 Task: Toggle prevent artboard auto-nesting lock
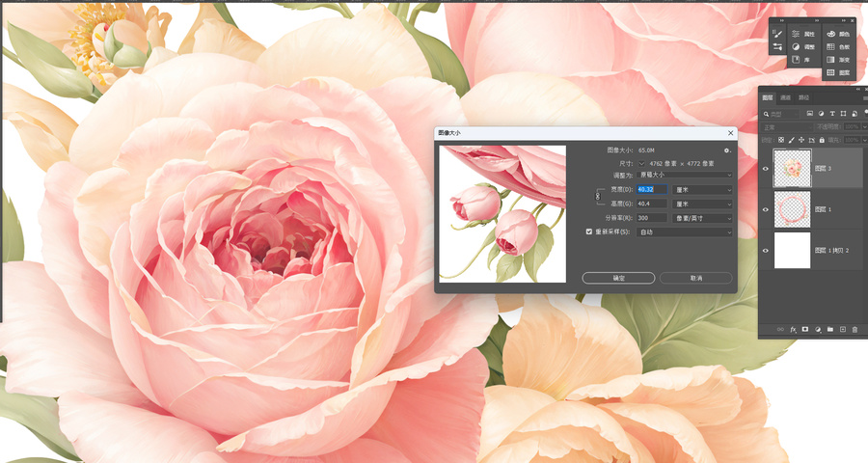click(811, 140)
